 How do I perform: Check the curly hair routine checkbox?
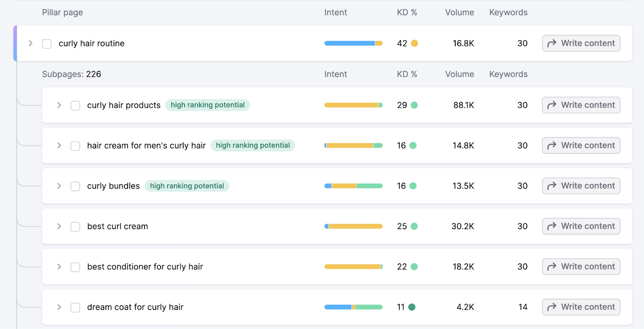[47, 43]
